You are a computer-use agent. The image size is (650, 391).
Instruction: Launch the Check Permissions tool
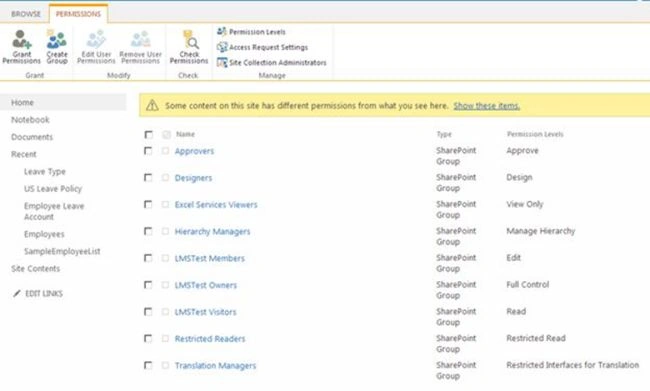189,46
